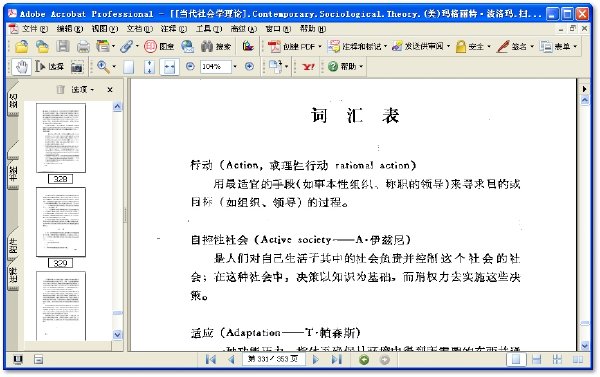The height and width of the screenshot is (377, 600).
Task: Click the 词汇表 heading text
Action: [x=355, y=115]
